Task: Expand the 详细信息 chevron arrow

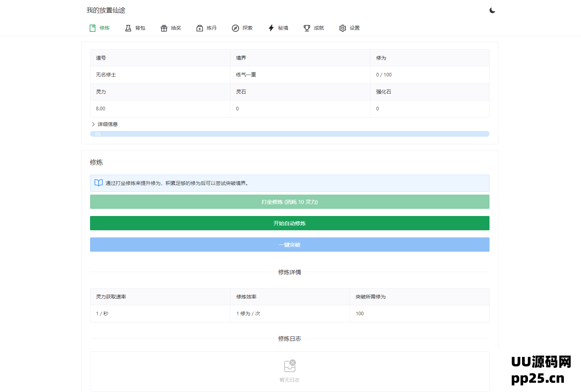Action: 93,124
